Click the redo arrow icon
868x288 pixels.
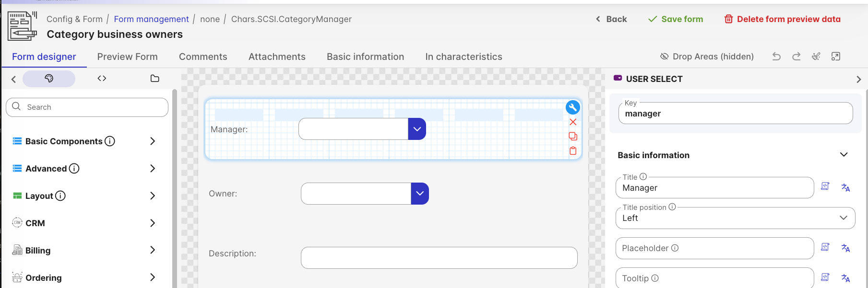(796, 57)
